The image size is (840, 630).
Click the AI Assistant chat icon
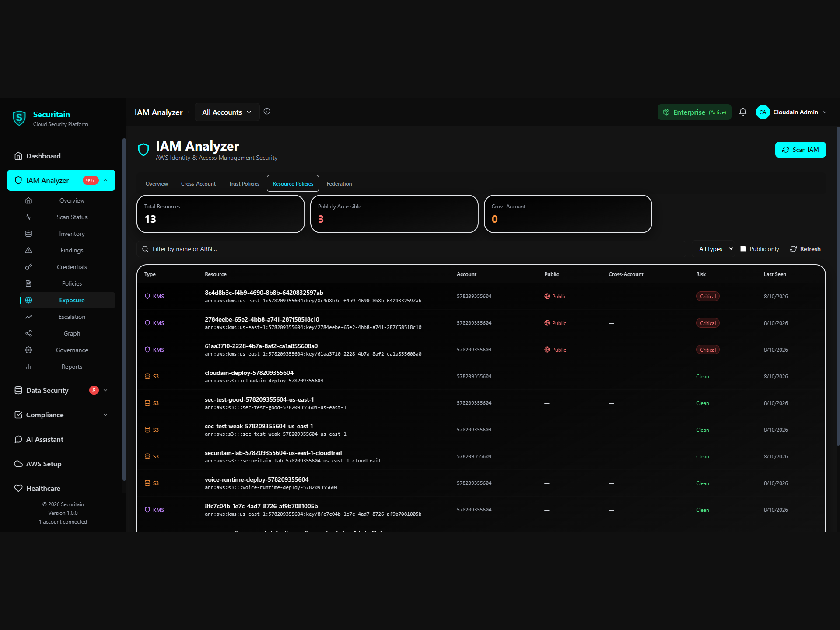pos(18,439)
